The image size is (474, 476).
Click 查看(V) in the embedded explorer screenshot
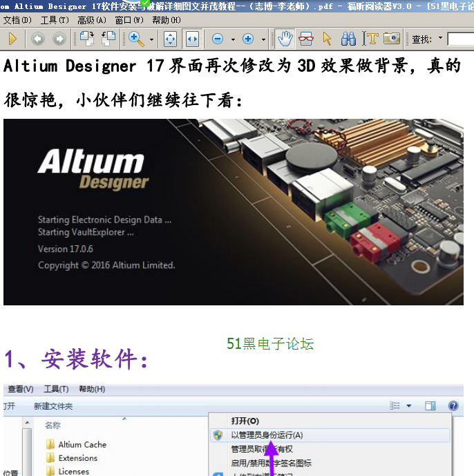[x=20, y=389]
